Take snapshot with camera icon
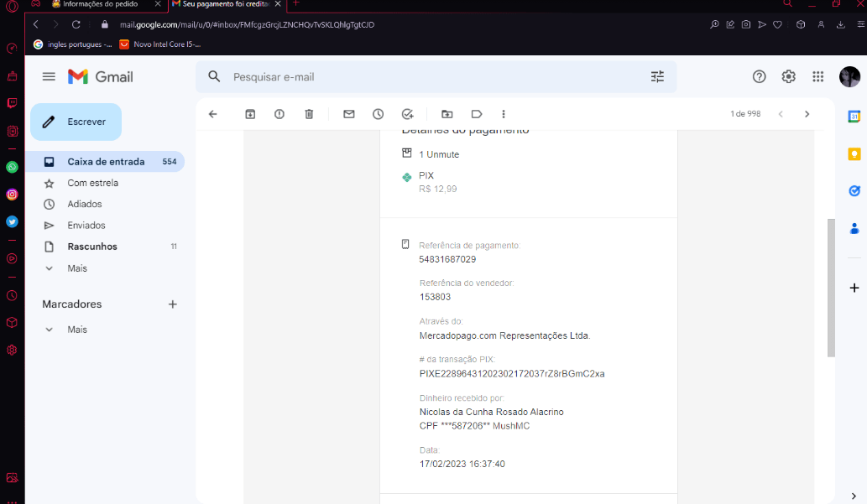This screenshot has width=867, height=504. coord(746,24)
